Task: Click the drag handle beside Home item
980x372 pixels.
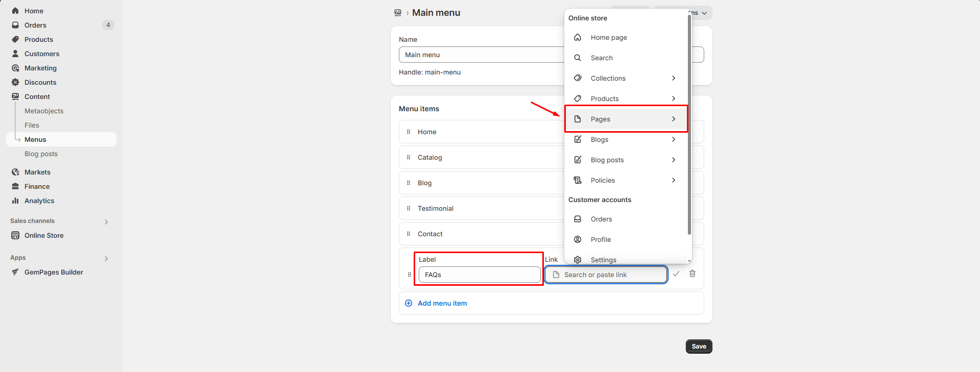Action: [x=409, y=132]
